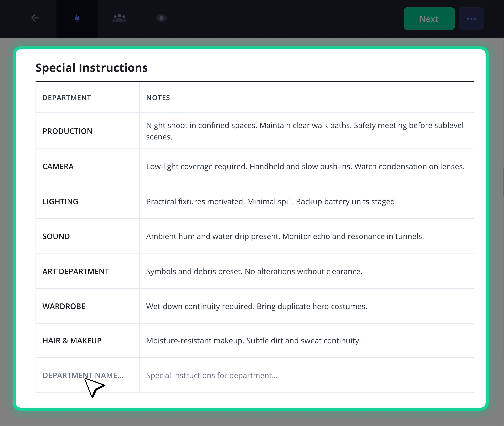Click the Special Instructions heading
This screenshot has height=426, width=504.
(92, 68)
